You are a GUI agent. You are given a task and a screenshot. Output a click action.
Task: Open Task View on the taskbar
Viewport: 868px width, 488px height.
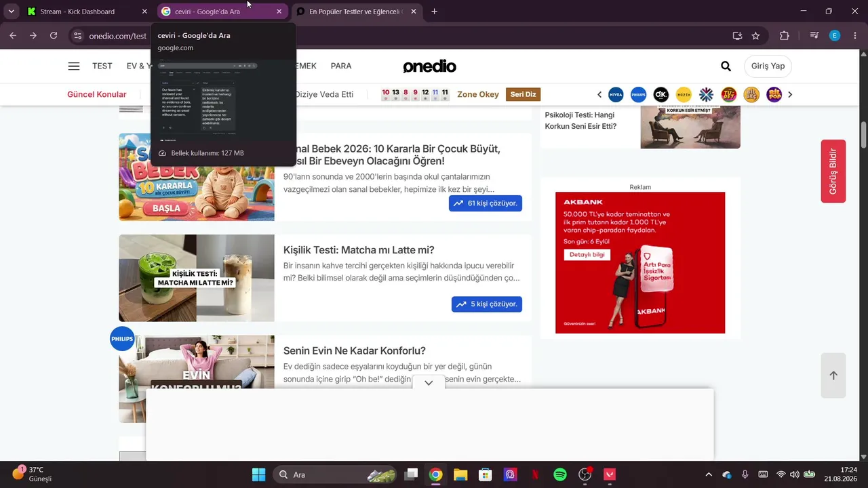point(411,474)
